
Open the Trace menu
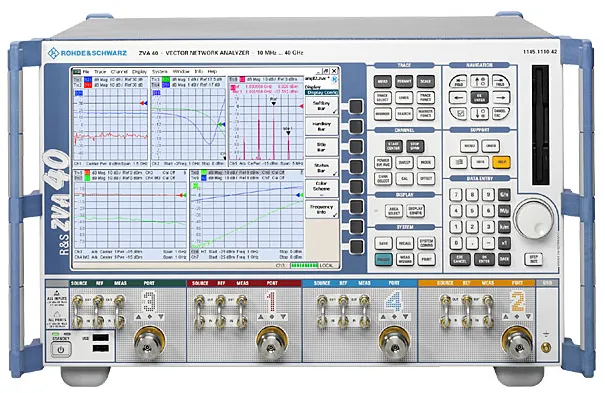coord(100,72)
